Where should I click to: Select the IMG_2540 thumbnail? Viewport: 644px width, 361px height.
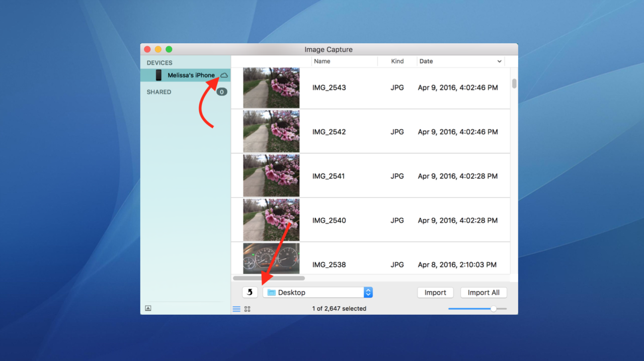(271, 220)
